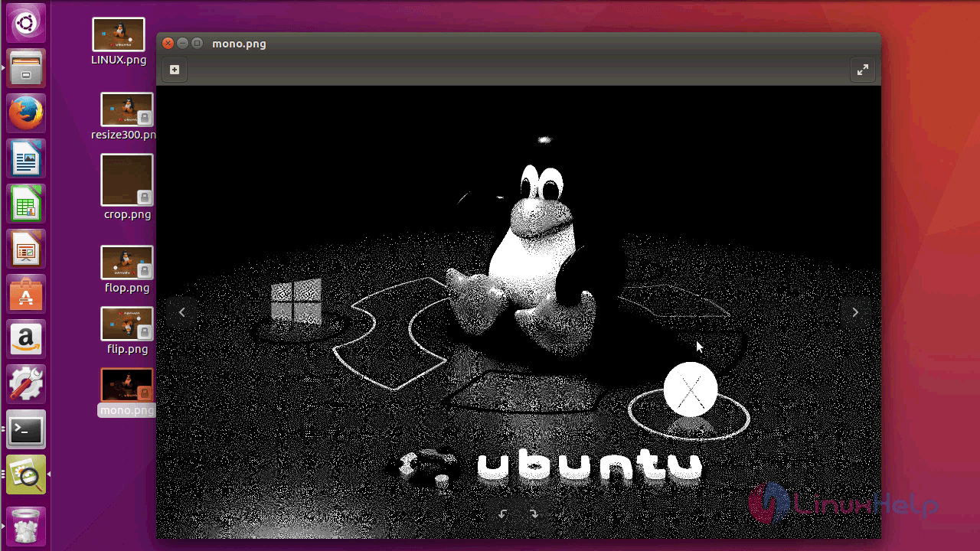Close the mono.png viewer window
Viewport: 980px width, 551px height.
168,44
